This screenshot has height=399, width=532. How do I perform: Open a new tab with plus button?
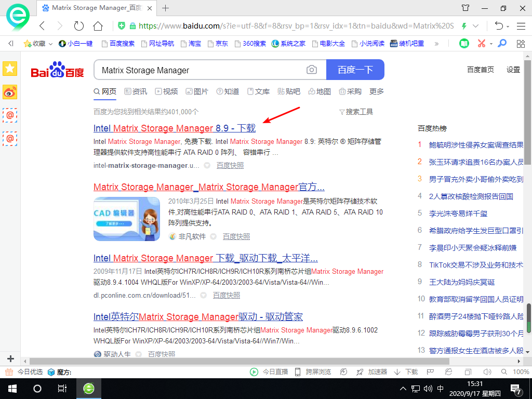click(x=166, y=8)
